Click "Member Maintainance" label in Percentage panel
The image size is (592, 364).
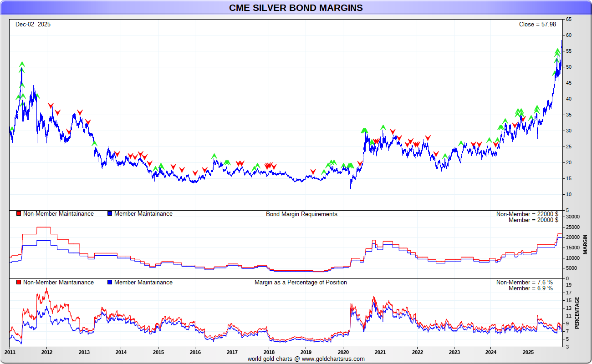coord(143,283)
